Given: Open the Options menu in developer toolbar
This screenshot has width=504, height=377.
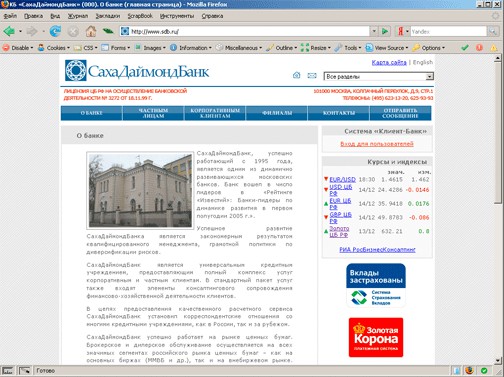Looking at the screenshot, I should 429,48.
